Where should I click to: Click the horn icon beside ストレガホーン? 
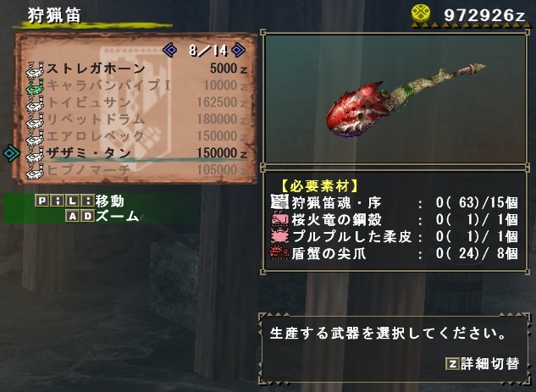point(36,69)
